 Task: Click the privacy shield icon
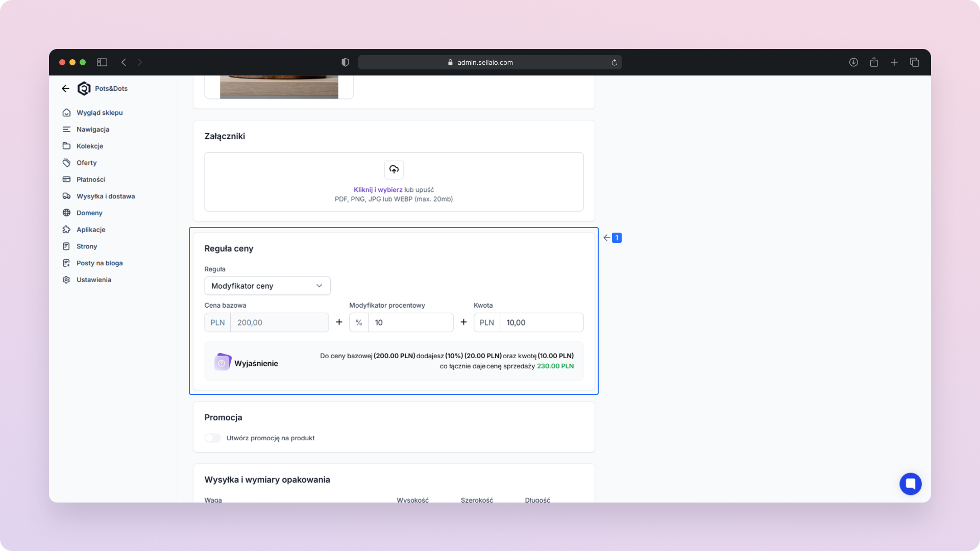coord(345,62)
